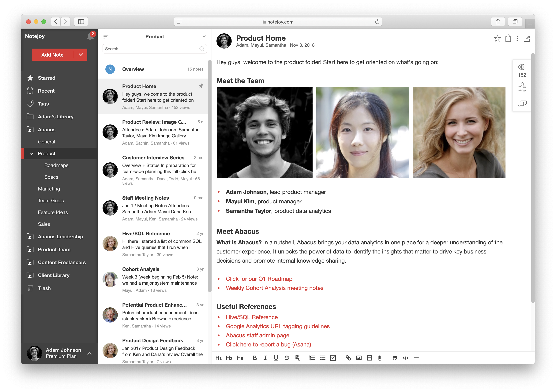Insert a code block from the toolbar
Viewport: 556px width, 392px height.
(405, 358)
